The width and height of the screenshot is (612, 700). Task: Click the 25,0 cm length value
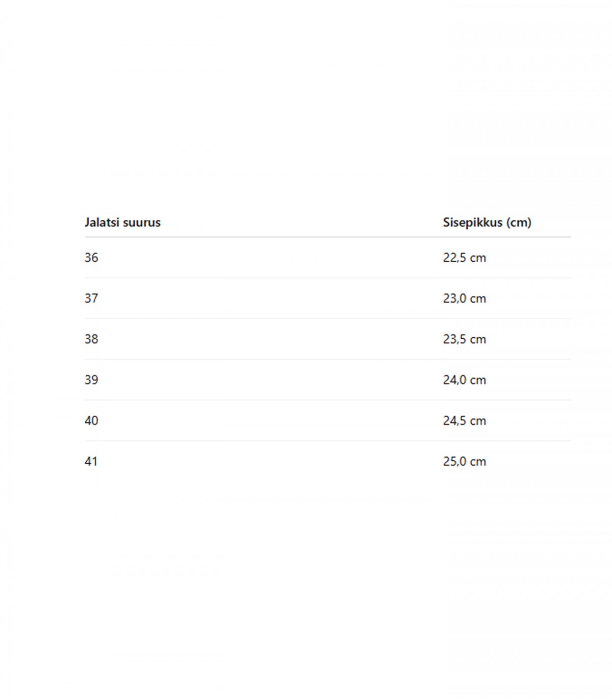tap(464, 462)
